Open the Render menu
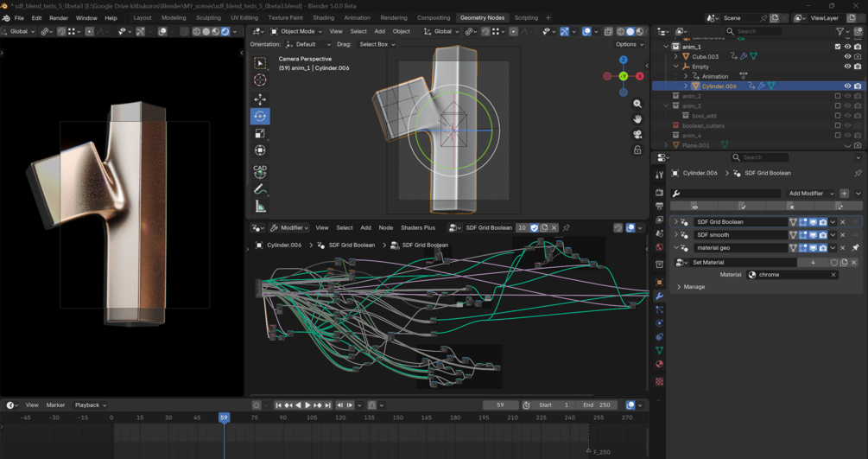 pos(59,17)
